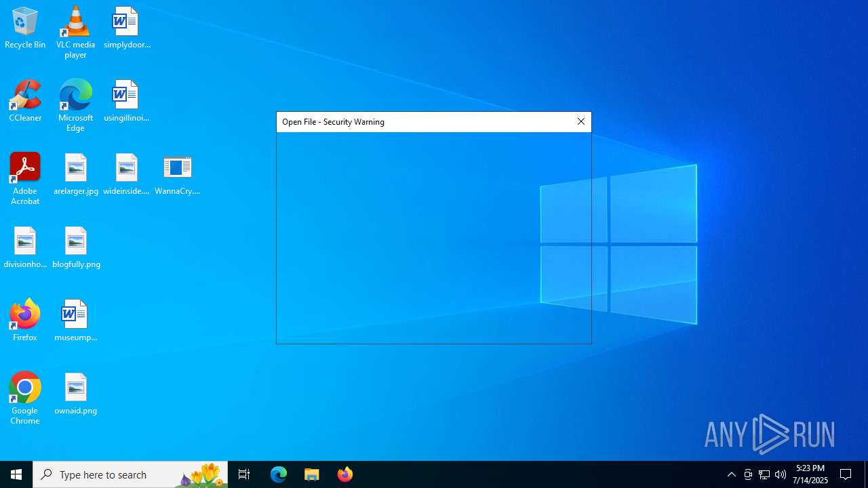Screen dimensions: 868x488
Task: Select the VLC media player shortcut
Action: 75,32
